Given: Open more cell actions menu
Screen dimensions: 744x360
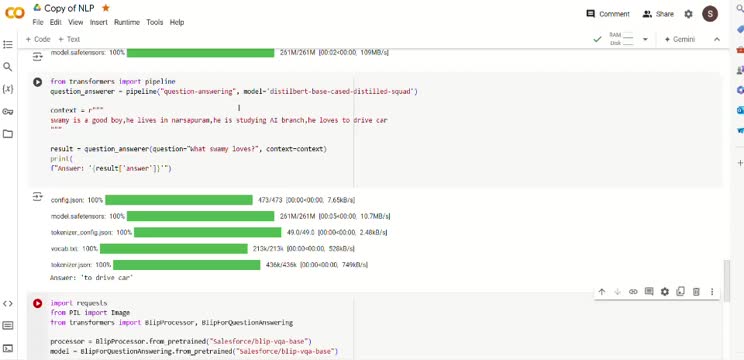Looking at the screenshot, I should pyautogui.click(x=712, y=292).
